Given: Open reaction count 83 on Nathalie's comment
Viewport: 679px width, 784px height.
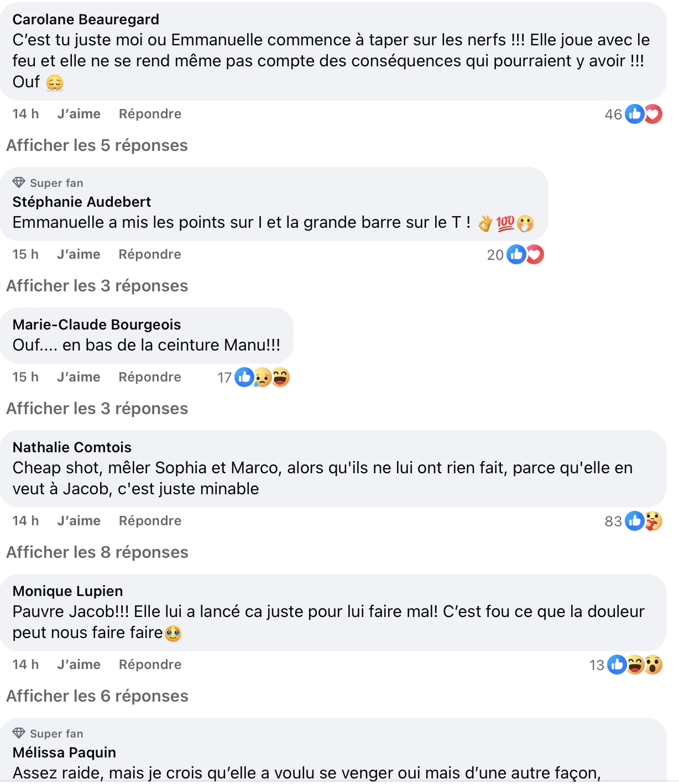Looking at the screenshot, I should point(613,521).
